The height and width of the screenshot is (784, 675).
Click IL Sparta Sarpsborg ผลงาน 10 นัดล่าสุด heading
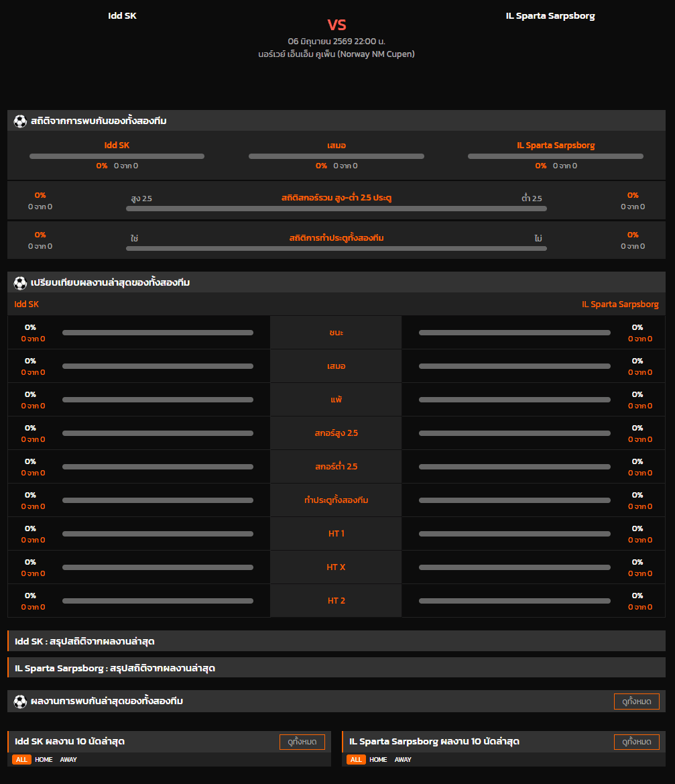click(434, 741)
